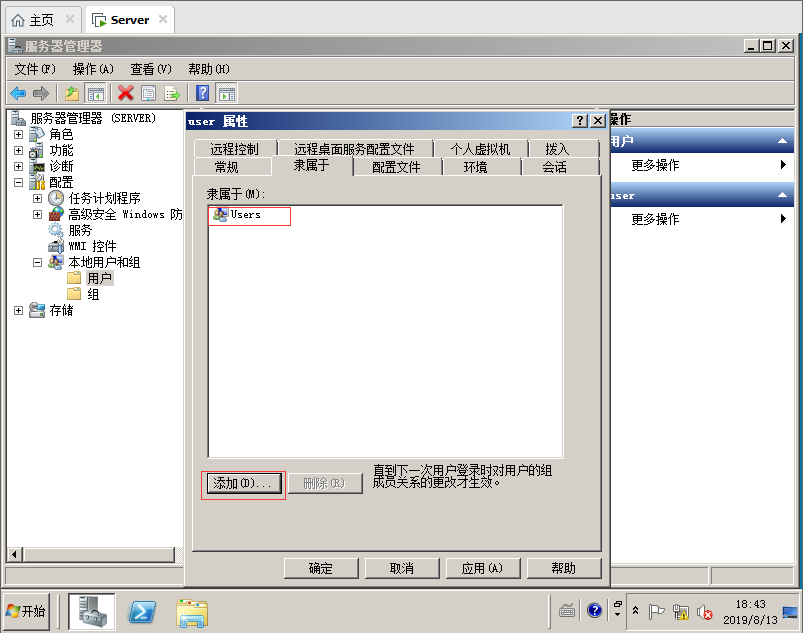Expand the 角色 tree node
The width and height of the screenshot is (803, 633).
18,134
